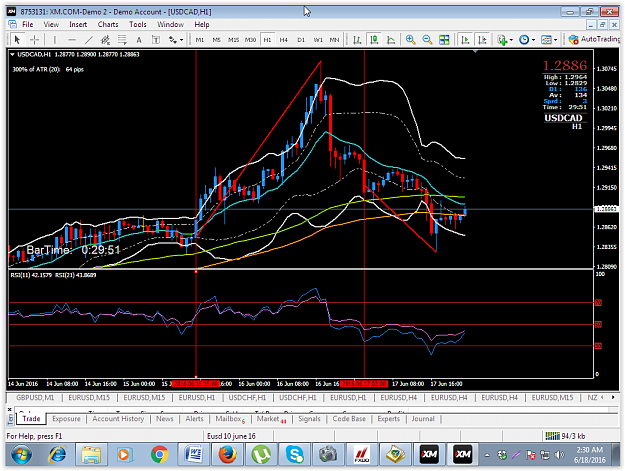The height and width of the screenshot is (471, 625).
Task: Open the Account History tab
Action: 118,419
